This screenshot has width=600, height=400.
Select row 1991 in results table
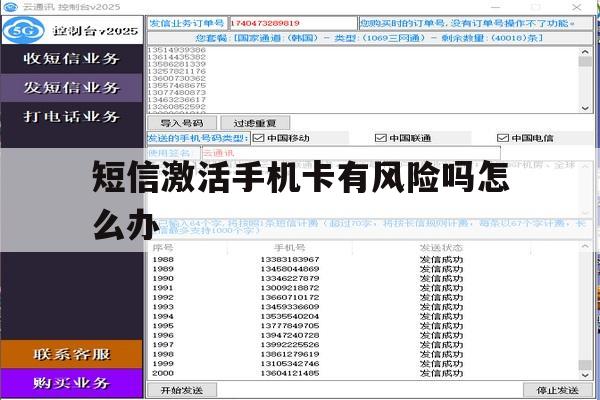[x=364, y=288]
